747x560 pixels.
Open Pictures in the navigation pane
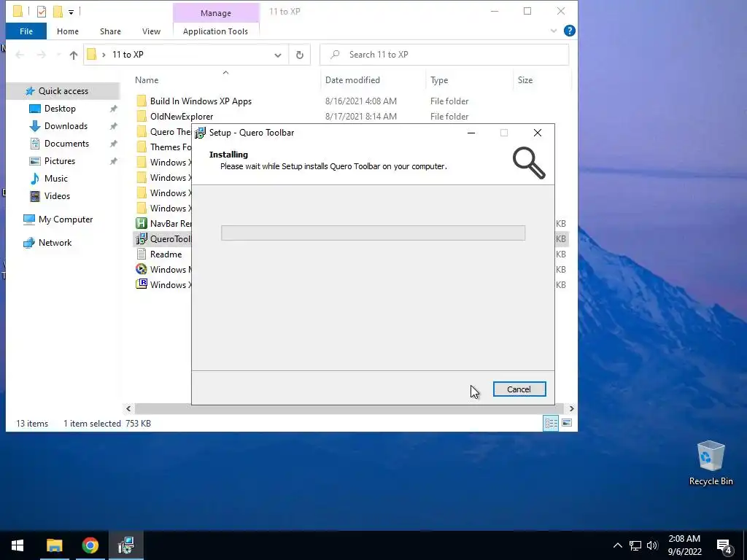point(60,161)
